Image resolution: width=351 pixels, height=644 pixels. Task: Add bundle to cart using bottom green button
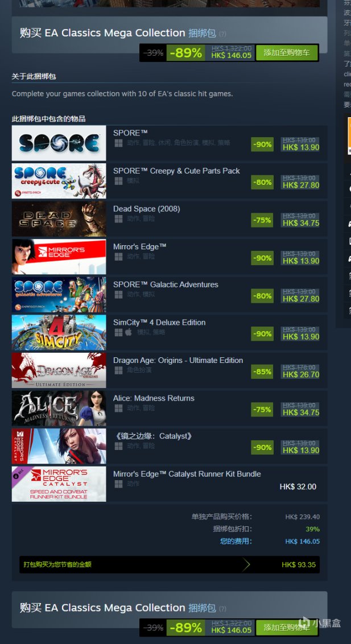287,627
